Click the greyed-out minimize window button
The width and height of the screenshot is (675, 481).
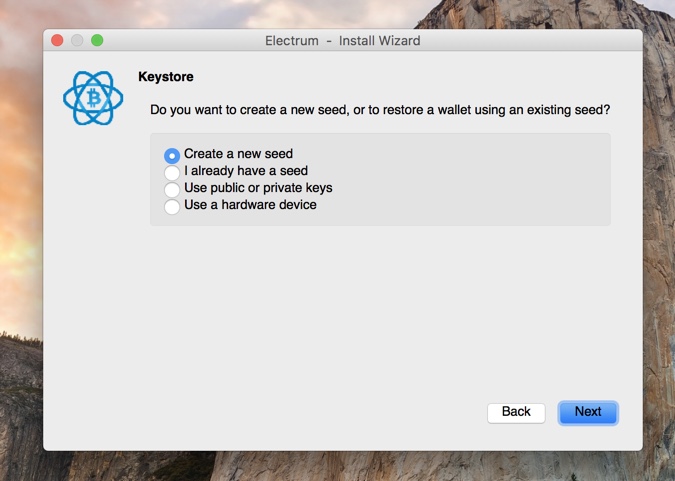[x=77, y=40]
